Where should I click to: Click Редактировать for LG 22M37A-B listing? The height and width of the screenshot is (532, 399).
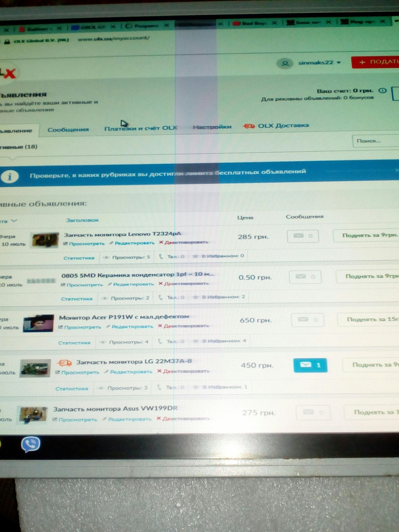click(x=128, y=372)
